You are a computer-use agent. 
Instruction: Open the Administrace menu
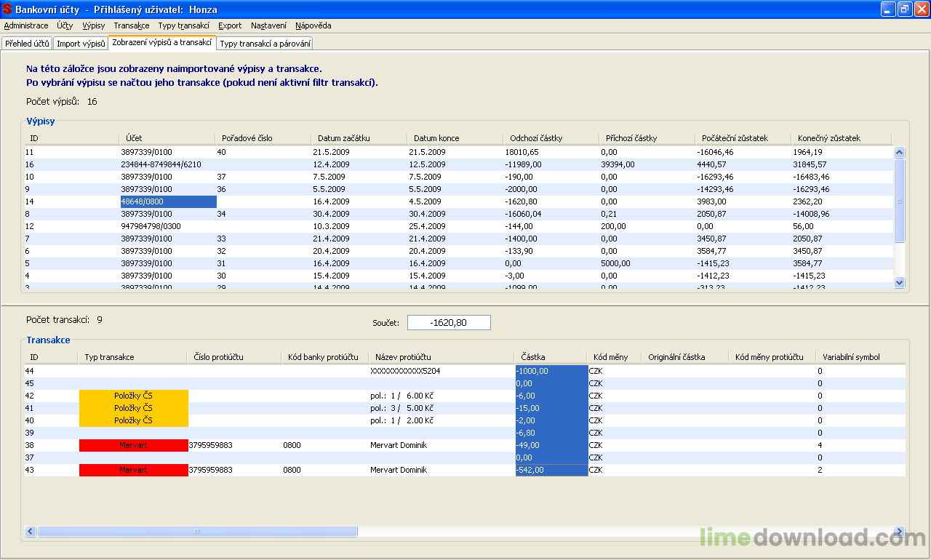26,25
